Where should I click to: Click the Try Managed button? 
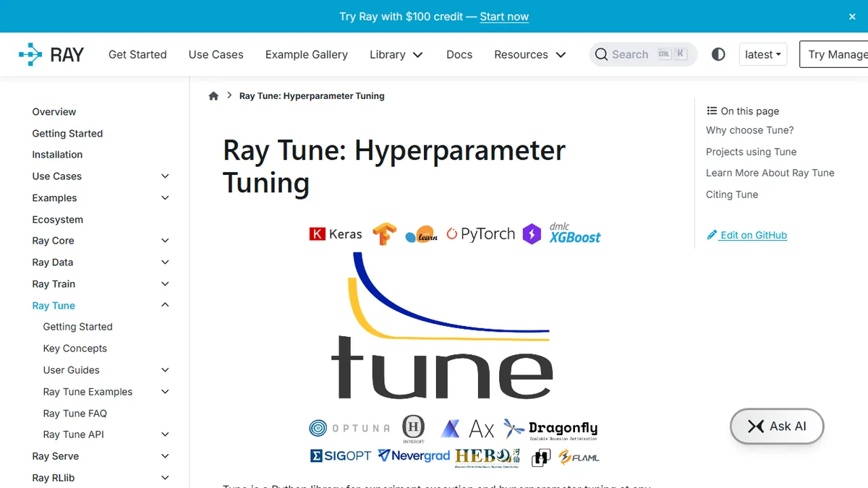tap(834, 54)
